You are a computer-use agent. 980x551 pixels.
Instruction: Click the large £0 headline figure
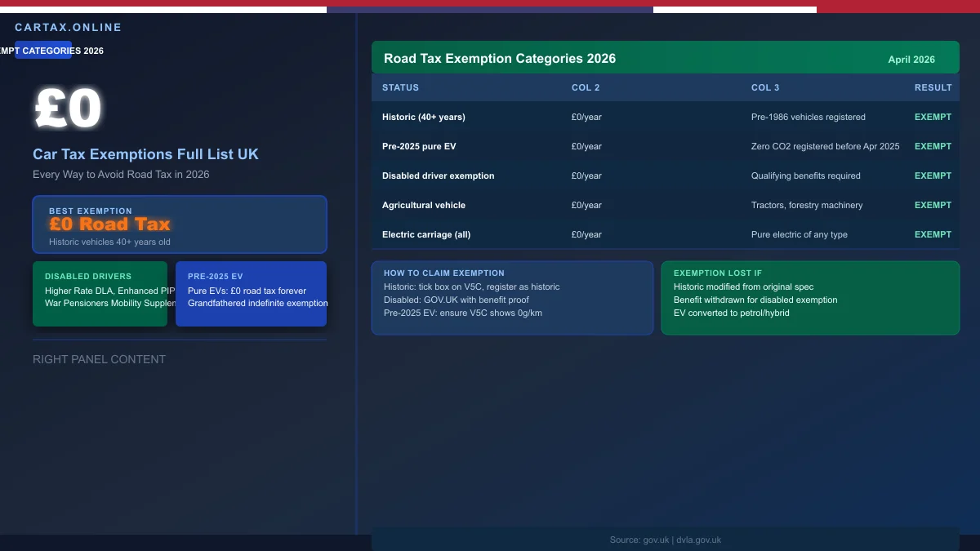point(69,109)
